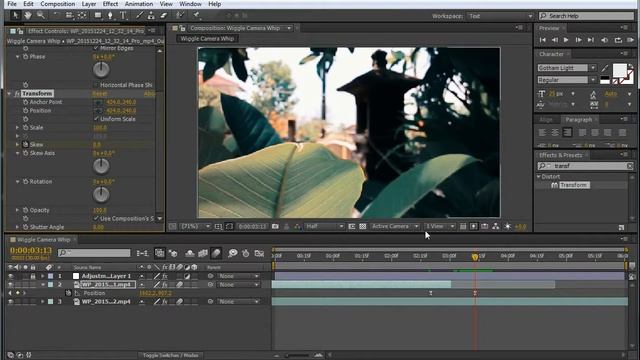Open the Active Camera dropdown

[x=395, y=226]
